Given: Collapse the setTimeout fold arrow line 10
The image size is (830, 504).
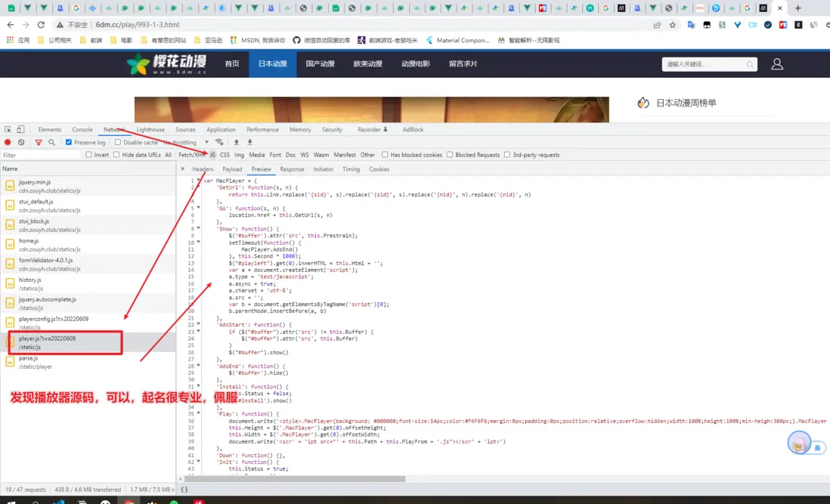Looking at the screenshot, I should pyautogui.click(x=199, y=243).
